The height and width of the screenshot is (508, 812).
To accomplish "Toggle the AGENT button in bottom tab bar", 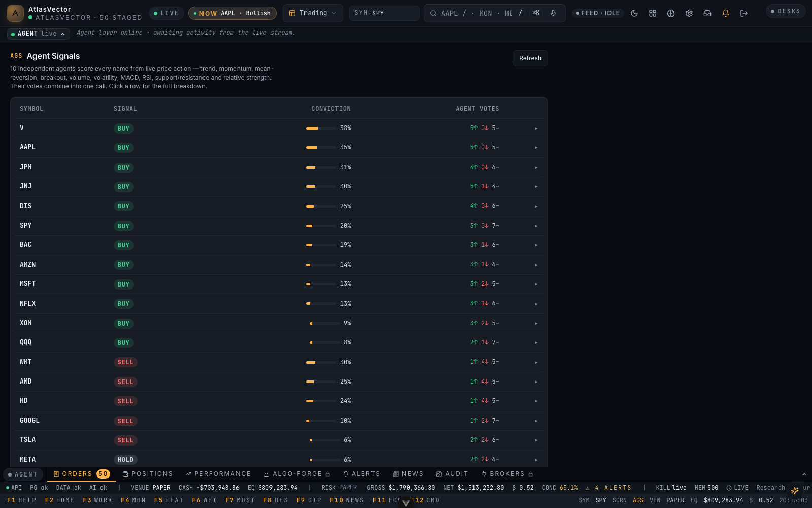I will coord(23,474).
